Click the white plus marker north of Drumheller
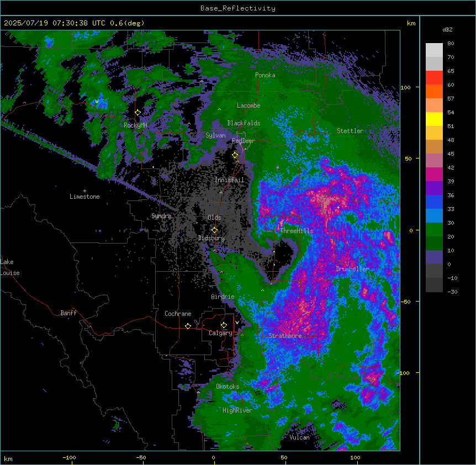 [338, 207]
